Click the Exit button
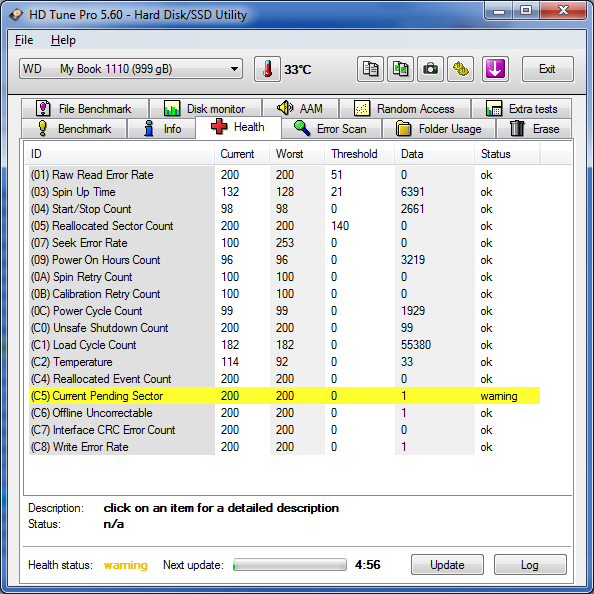Viewport: 594px width, 594px height. [x=547, y=69]
